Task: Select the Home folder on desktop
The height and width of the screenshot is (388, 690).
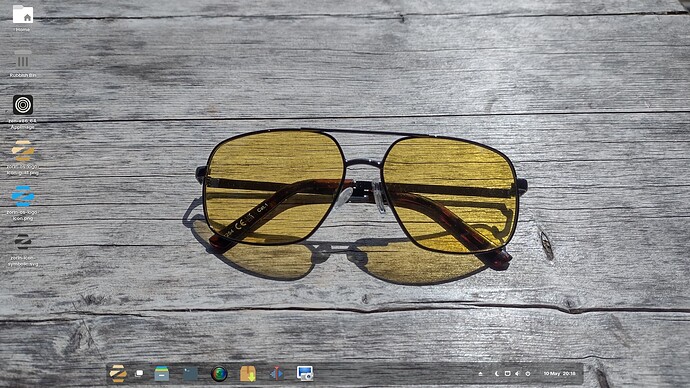Action: click(x=22, y=18)
